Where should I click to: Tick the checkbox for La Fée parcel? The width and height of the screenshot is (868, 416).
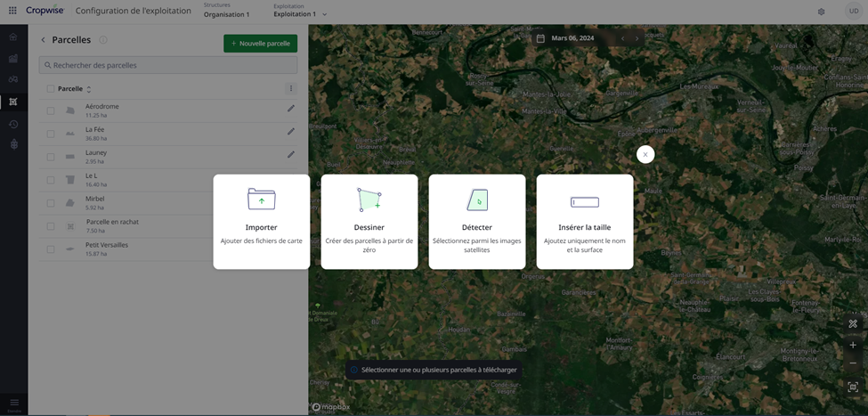point(51,135)
